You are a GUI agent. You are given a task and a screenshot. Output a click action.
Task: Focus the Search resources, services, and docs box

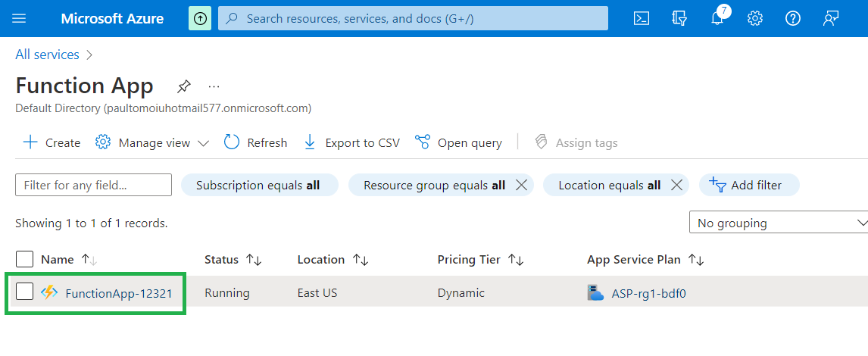pyautogui.click(x=413, y=18)
